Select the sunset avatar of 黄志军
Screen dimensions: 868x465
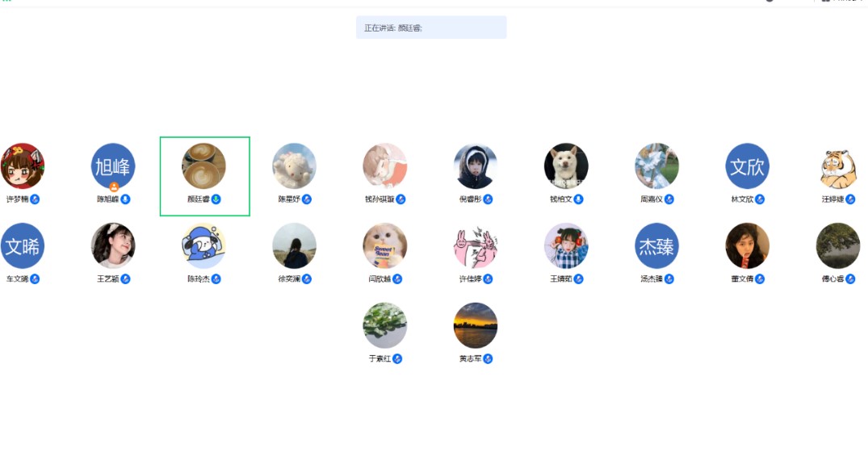coord(476,325)
